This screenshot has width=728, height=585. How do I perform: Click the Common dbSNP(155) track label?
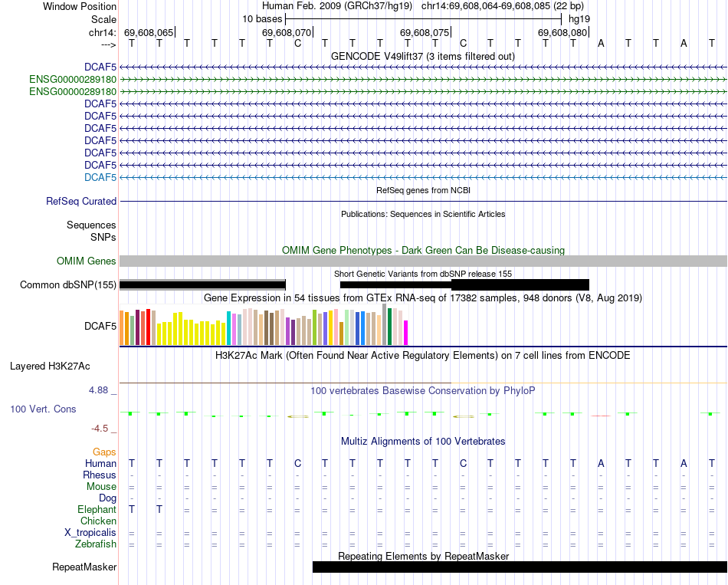pos(67,285)
